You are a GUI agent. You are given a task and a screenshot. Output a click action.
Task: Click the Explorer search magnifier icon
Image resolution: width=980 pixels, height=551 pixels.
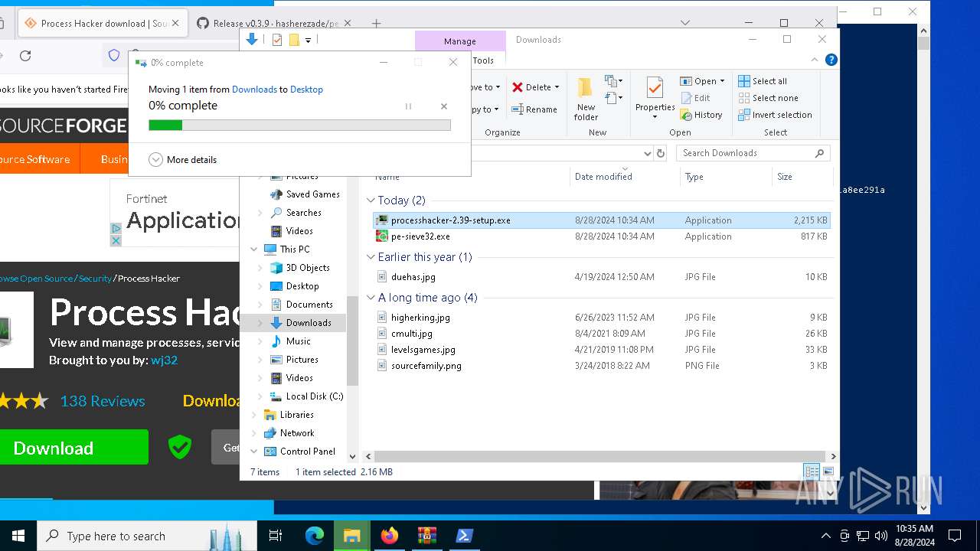point(819,153)
